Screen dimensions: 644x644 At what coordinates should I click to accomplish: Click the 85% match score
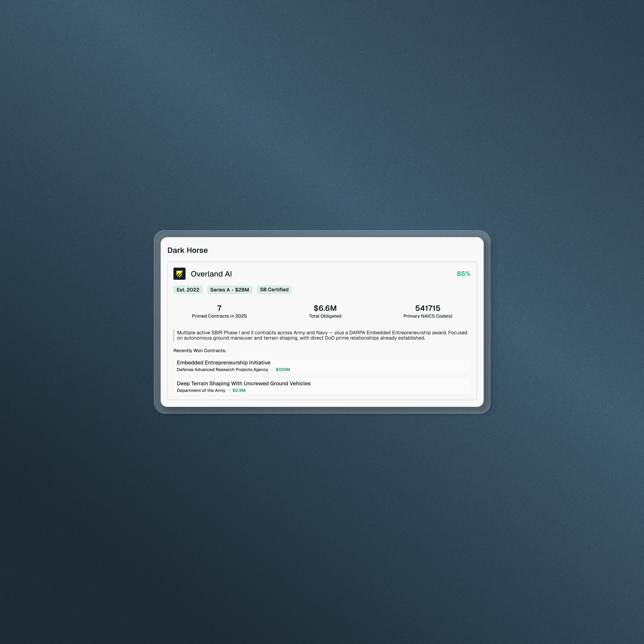point(463,274)
